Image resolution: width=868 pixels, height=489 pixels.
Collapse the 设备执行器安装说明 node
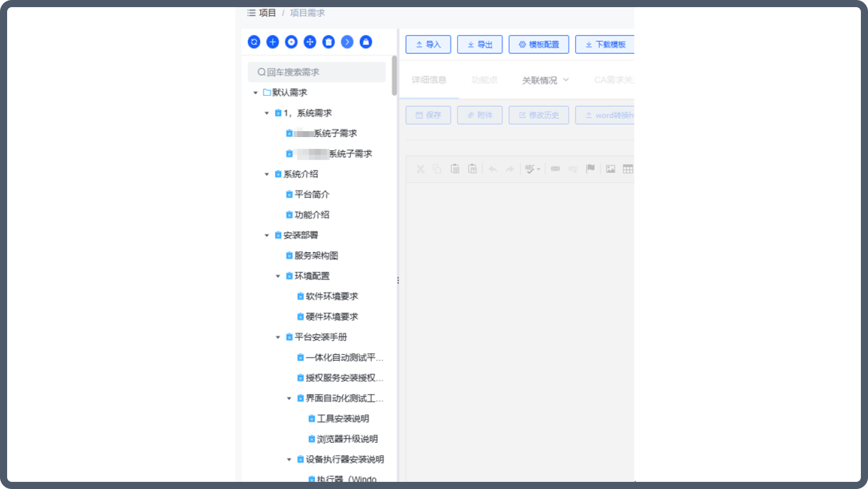(x=289, y=459)
